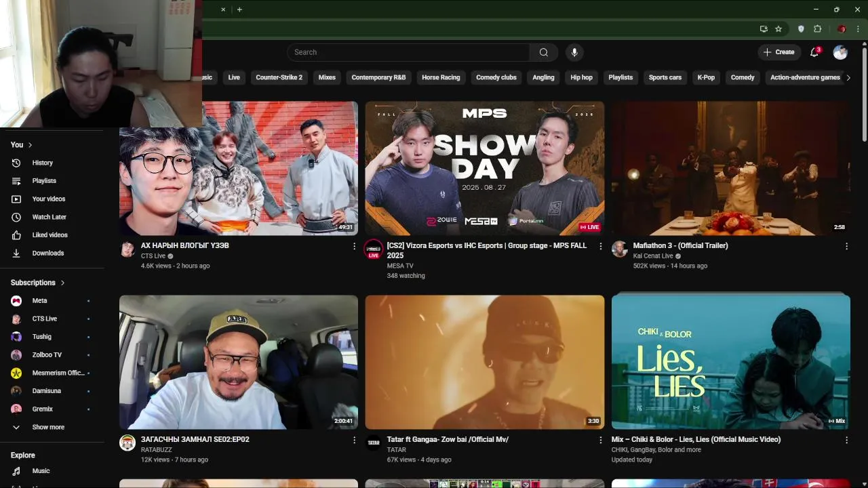Open options for АХ НАРЫН ВЛОГЫГ video
868x488 pixels.
[354, 246]
